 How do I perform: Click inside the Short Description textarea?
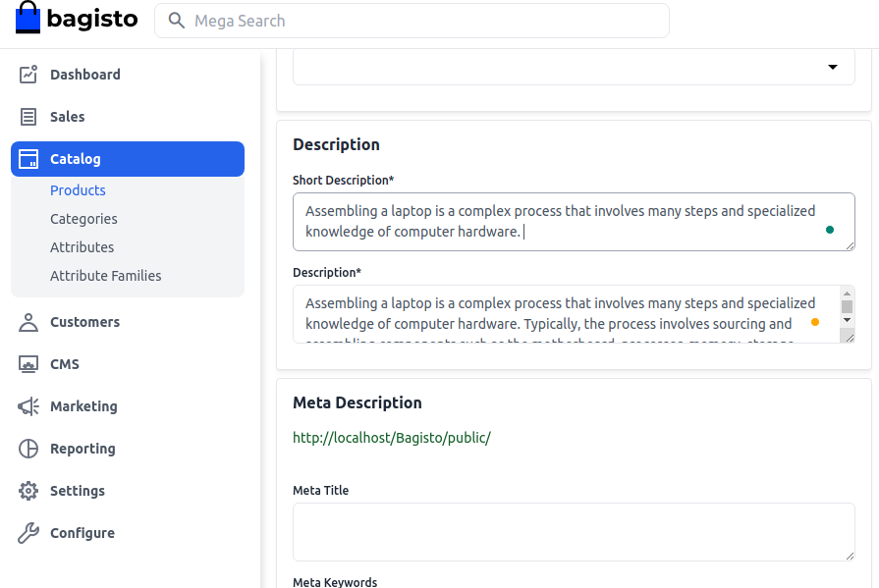click(560, 222)
